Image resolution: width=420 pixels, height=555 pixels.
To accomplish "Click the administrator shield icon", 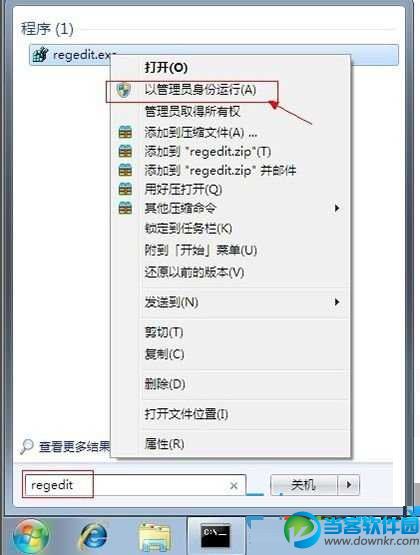I will point(123,90).
